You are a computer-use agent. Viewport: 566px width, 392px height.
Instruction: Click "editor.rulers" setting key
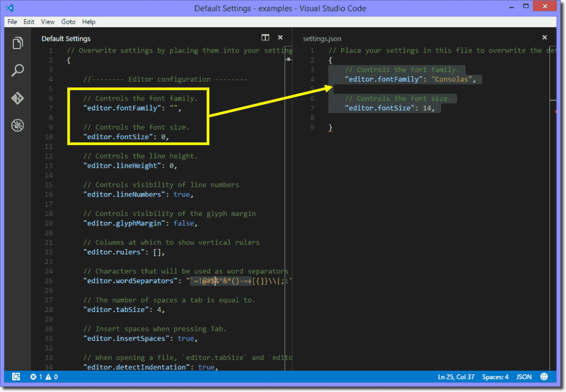pyautogui.click(x=114, y=252)
